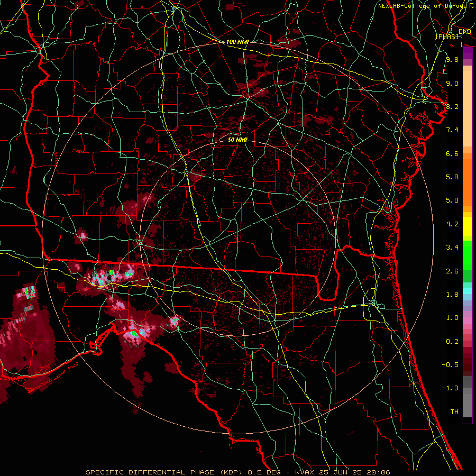The height and width of the screenshot is (476, 476).
Task: Click the 9.8 value on color scale
Action: (x=452, y=60)
